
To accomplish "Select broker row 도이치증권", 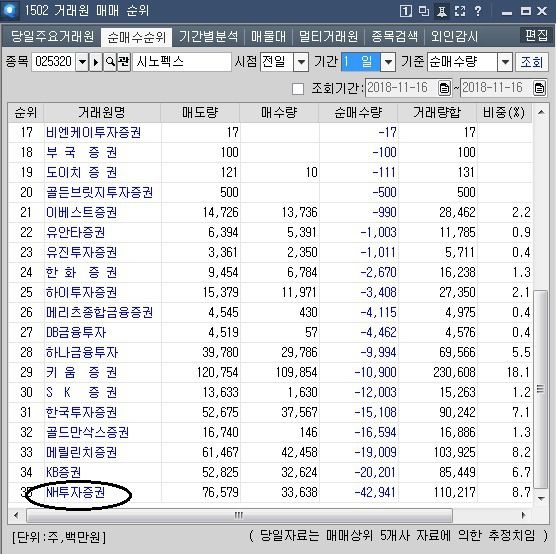I will point(270,172).
